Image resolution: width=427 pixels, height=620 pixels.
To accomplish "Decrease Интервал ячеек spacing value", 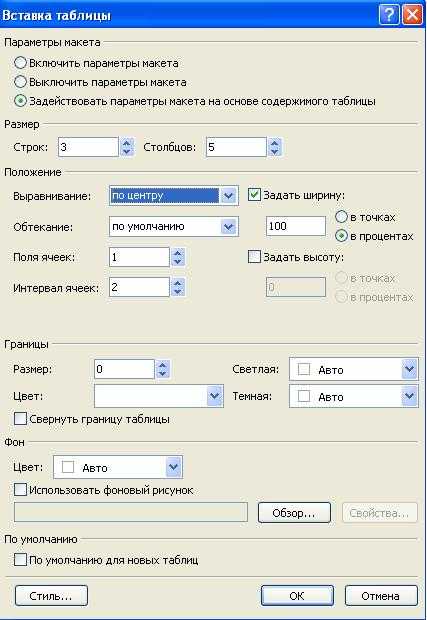I will [x=178, y=292].
